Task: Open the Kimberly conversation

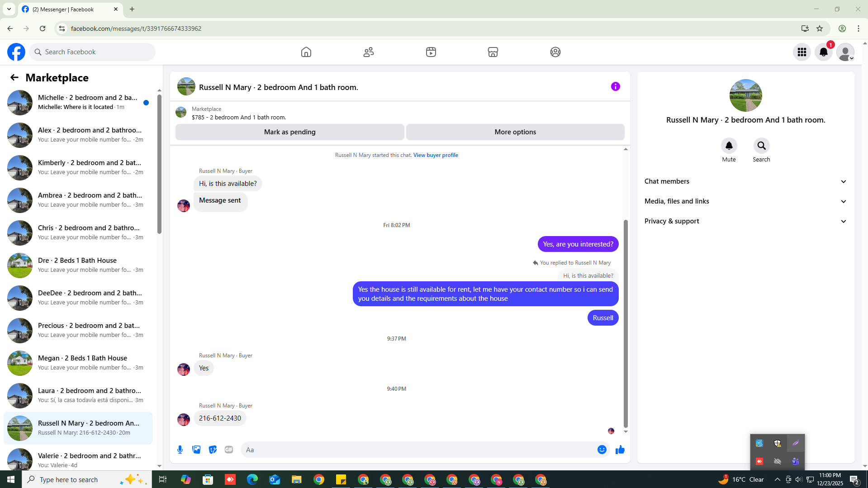Action: [x=78, y=167]
